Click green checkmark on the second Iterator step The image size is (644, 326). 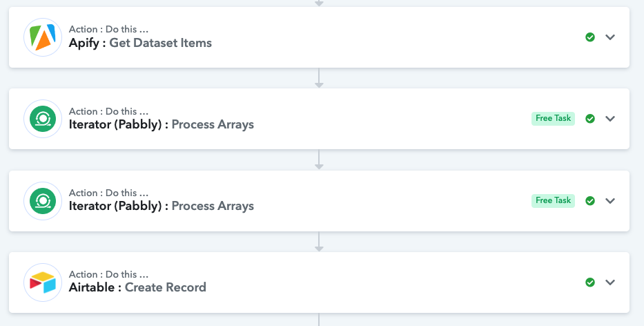click(590, 200)
